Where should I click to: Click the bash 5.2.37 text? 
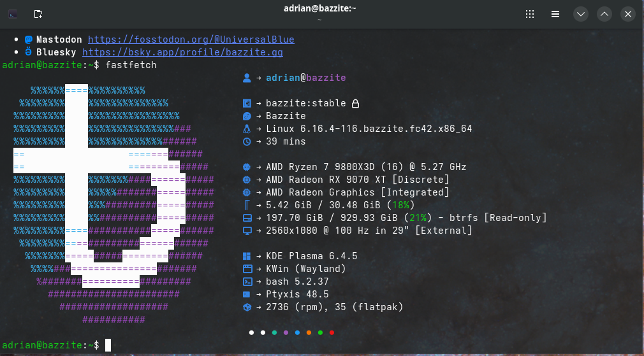(297, 281)
